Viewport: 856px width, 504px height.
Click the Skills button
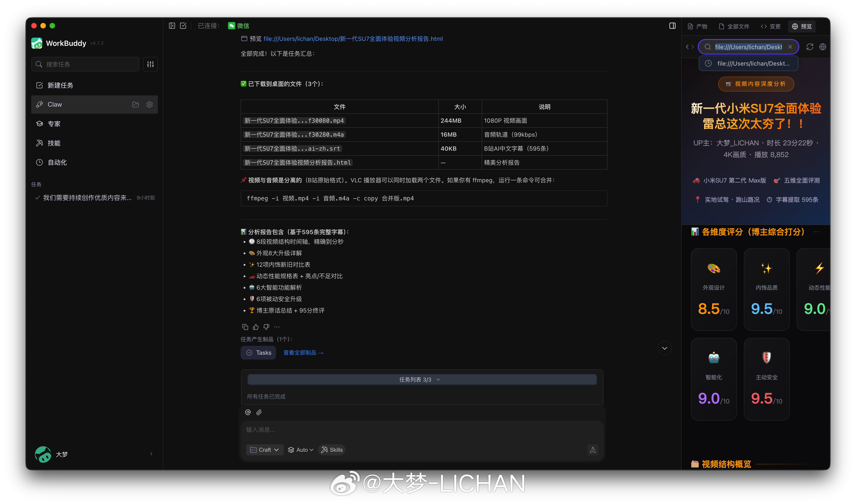click(x=332, y=450)
